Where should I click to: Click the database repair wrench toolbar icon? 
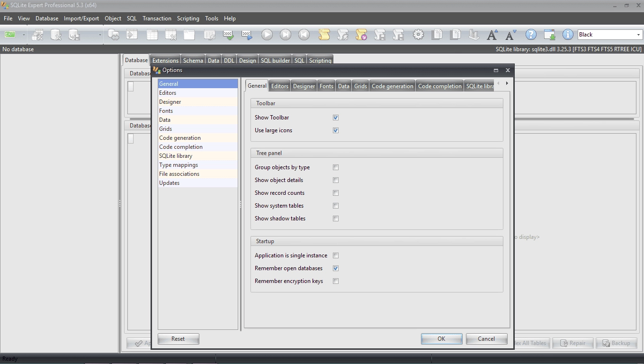click(x=56, y=35)
